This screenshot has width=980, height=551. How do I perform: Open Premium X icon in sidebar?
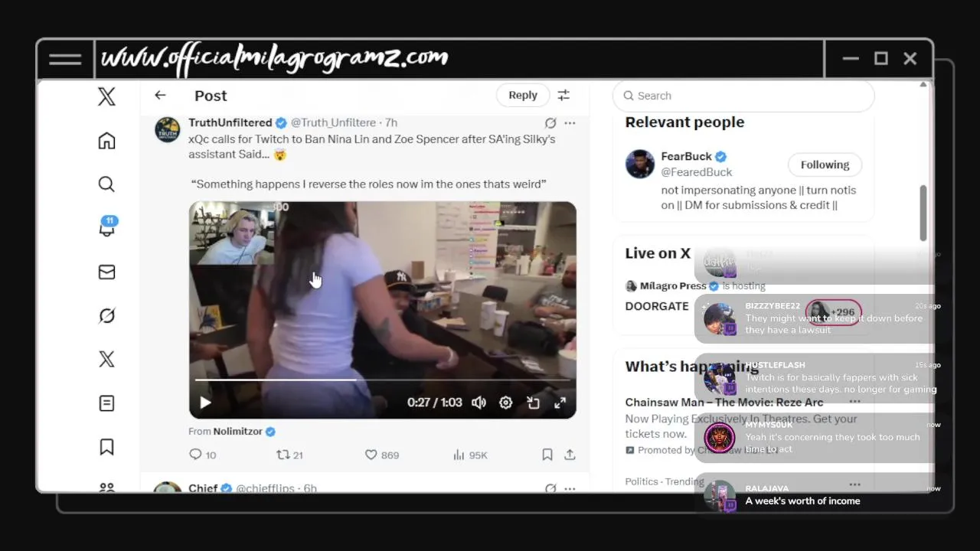pos(106,359)
